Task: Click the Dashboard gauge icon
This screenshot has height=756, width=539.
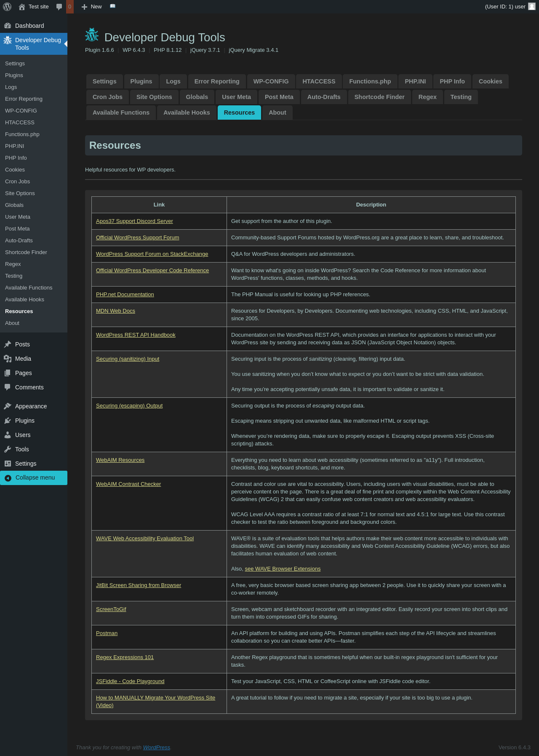Action: (x=8, y=26)
